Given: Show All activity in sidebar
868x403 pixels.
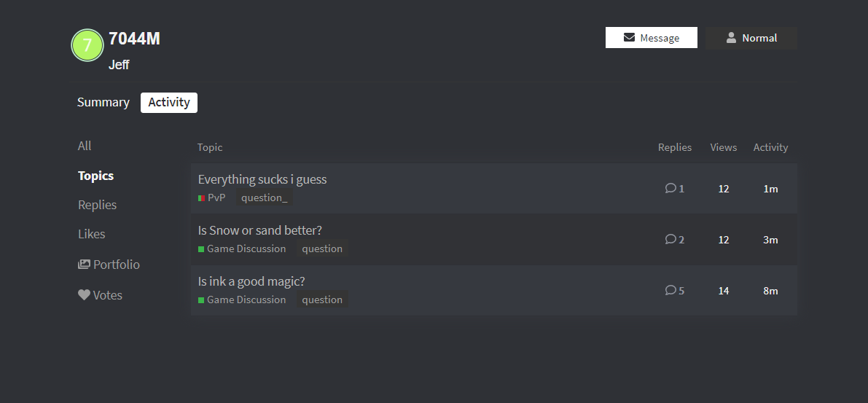Looking at the screenshot, I should click(x=85, y=146).
